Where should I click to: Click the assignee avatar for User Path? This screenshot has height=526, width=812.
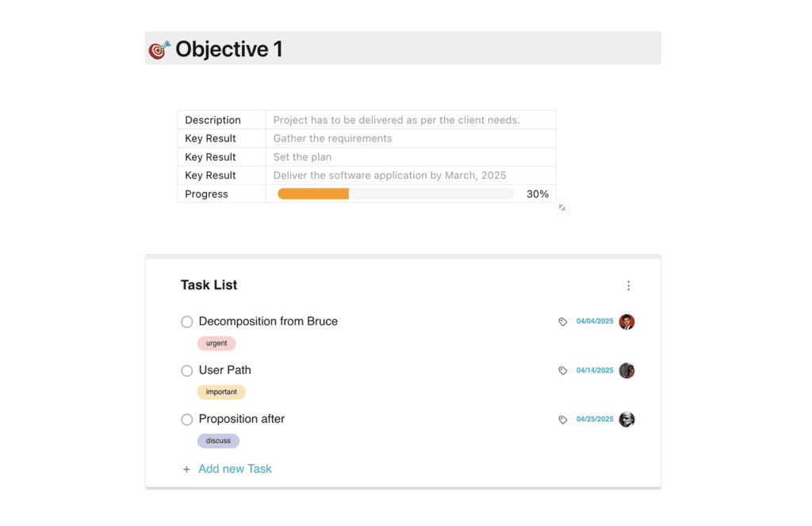(626, 371)
